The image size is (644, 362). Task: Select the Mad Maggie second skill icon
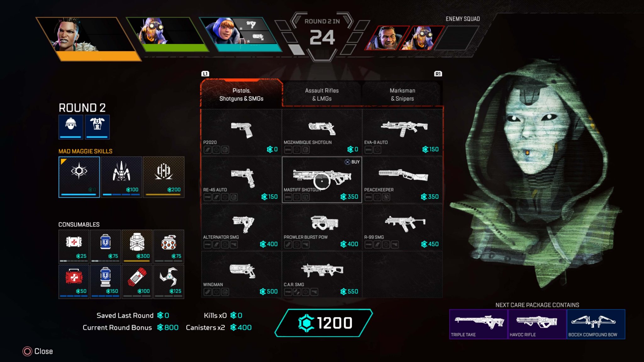pyautogui.click(x=121, y=174)
